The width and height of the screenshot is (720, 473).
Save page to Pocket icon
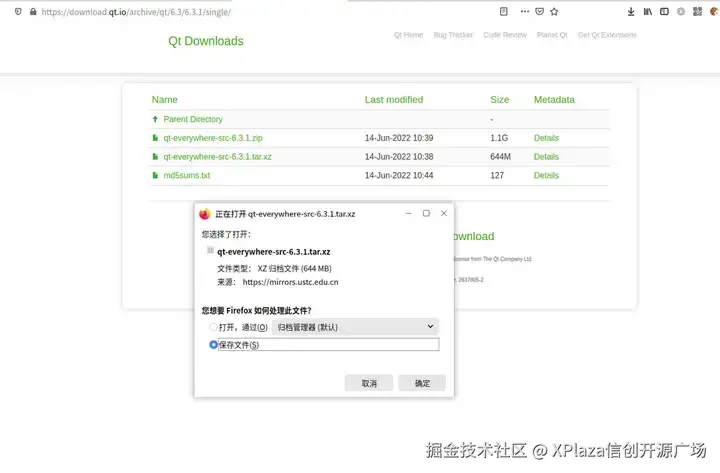540,11
